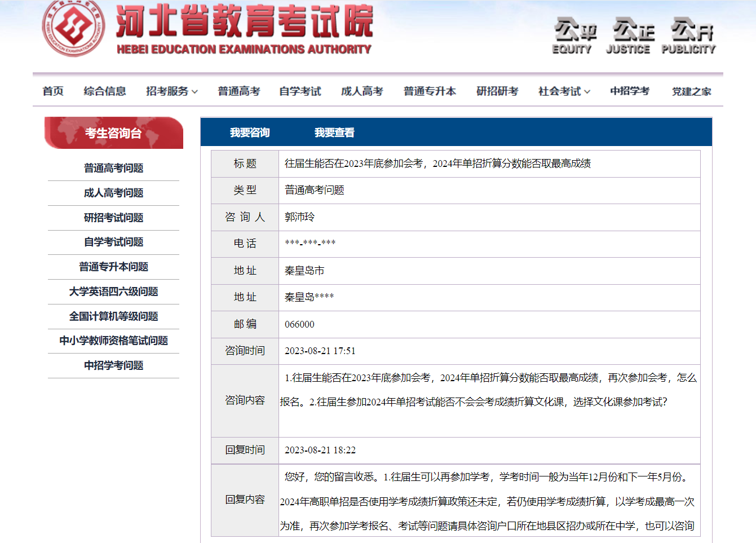The image size is (756, 543).
Task: Open 成人高考问题 sidebar link
Action: pos(113,193)
